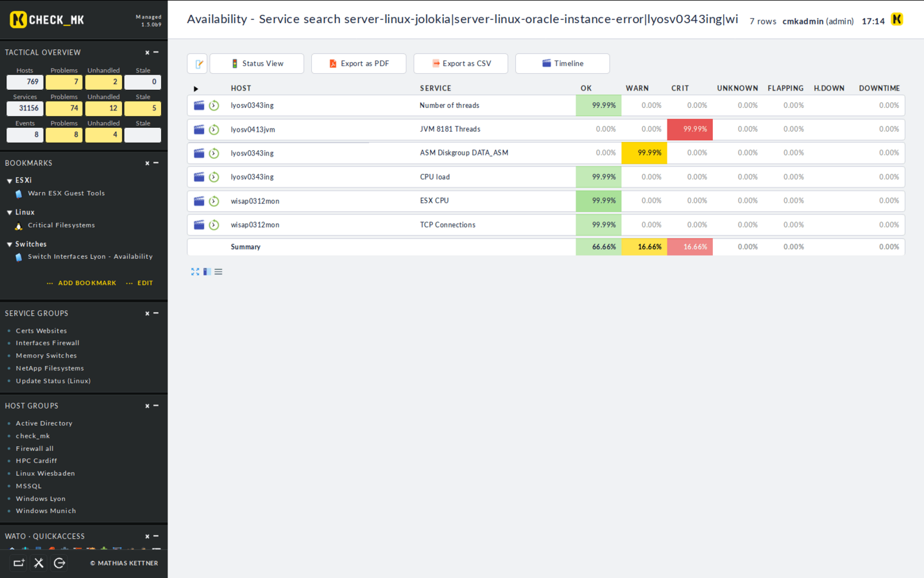Collapse the Switches bookmark folder
924x578 pixels.
point(10,245)
